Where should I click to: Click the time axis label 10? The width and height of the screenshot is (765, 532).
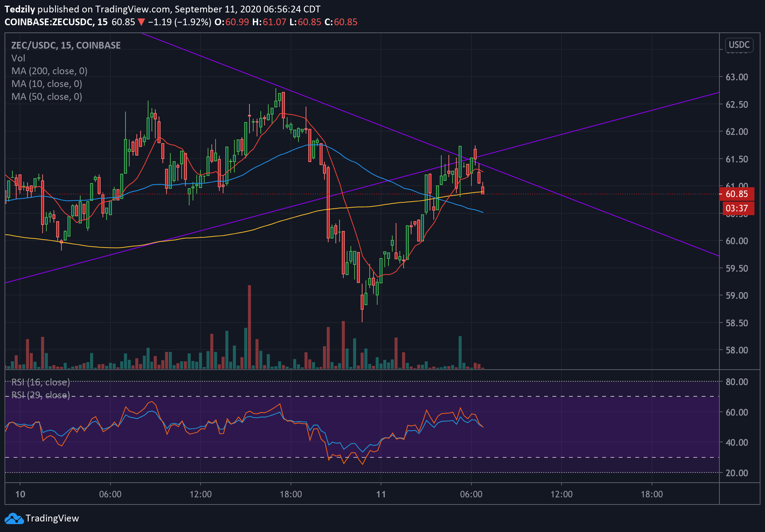point(20,494)
